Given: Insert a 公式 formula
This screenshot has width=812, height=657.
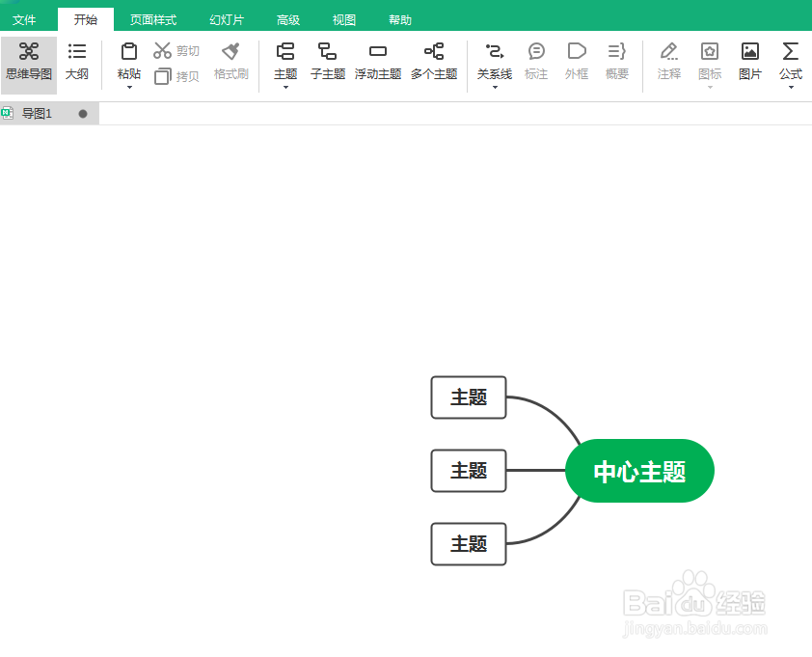Looking at the screenshot, I should 791,61.
